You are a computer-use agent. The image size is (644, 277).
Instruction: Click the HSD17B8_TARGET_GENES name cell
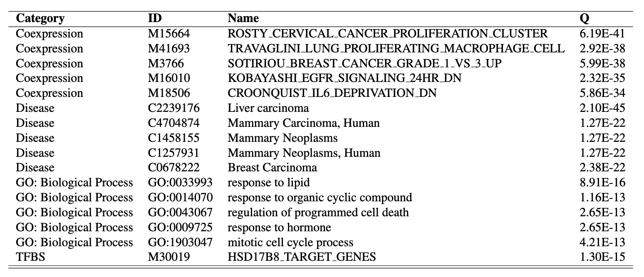click(302, 257)
